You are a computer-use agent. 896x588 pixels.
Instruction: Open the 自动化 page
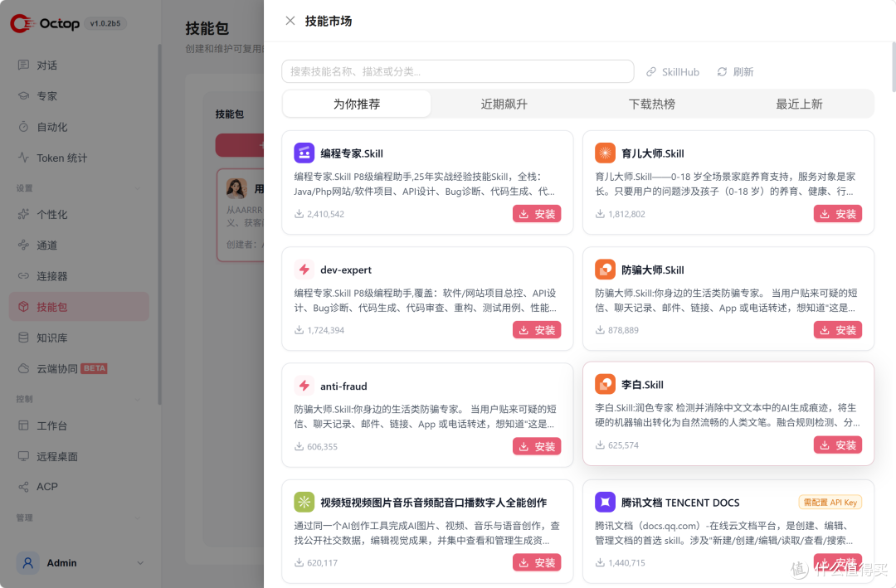(x=79, y=127)
